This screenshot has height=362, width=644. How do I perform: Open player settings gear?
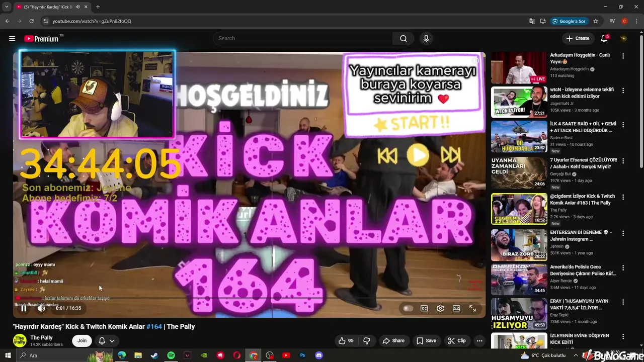click(x=440, y=308)
